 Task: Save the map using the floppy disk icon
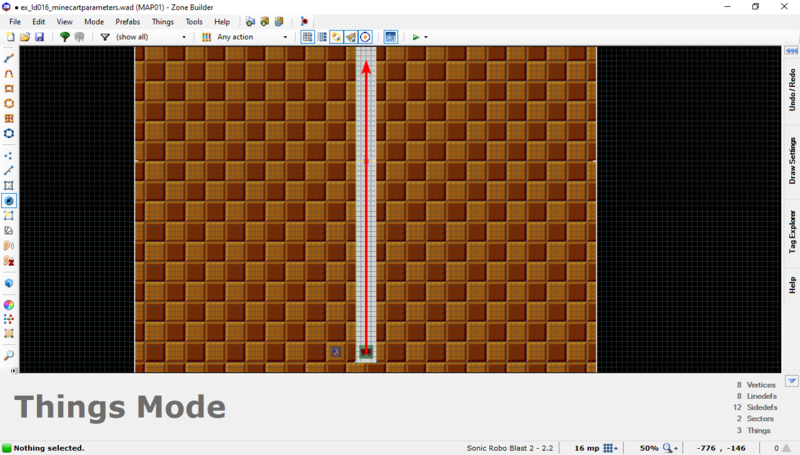pos(39,37)
